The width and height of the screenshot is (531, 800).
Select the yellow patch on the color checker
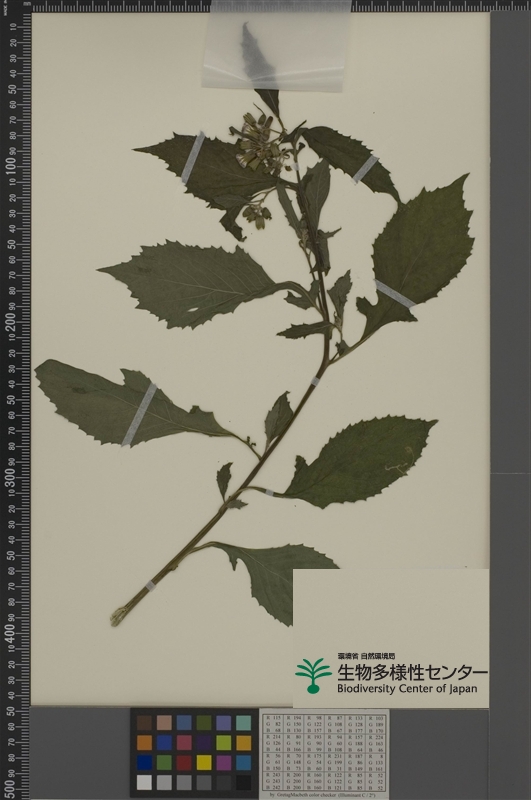(x=204, y=762)
